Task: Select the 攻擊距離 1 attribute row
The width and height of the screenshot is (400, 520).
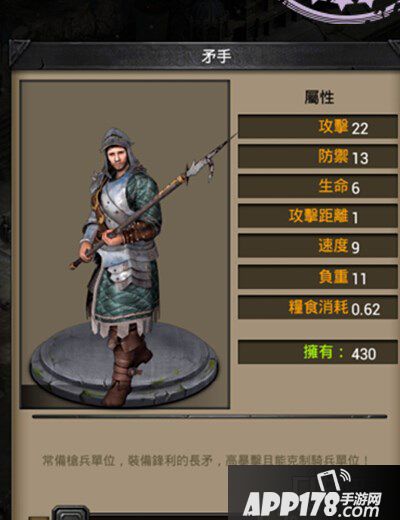Action: (x=318, y=216)
